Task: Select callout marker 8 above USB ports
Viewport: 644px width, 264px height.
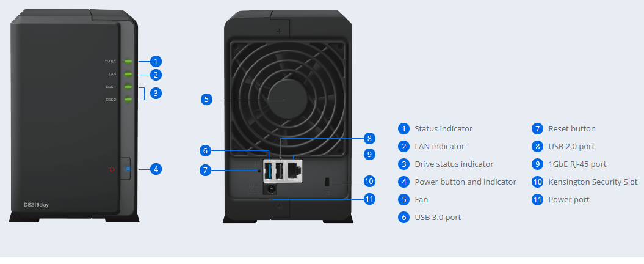Action: click(369, 138)
